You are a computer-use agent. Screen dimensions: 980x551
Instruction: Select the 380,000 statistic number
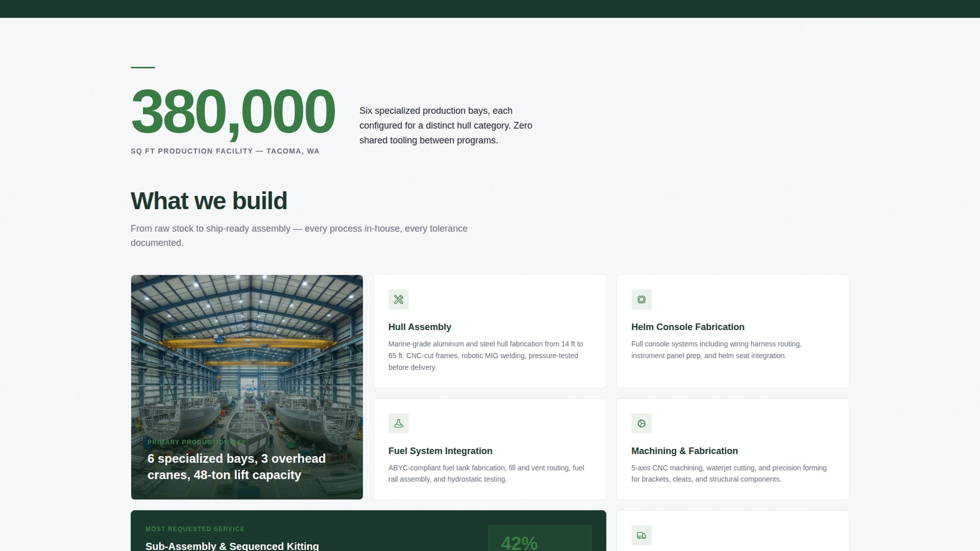coord(233,112)
